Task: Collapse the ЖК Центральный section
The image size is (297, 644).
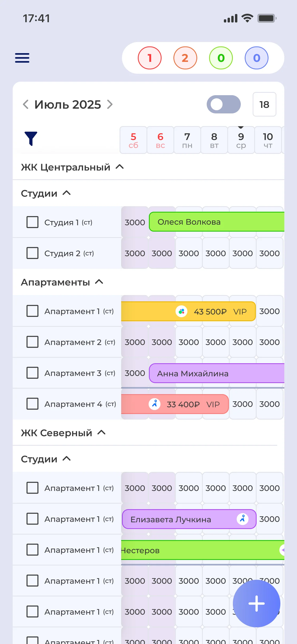Action: (x=120, y=167)
